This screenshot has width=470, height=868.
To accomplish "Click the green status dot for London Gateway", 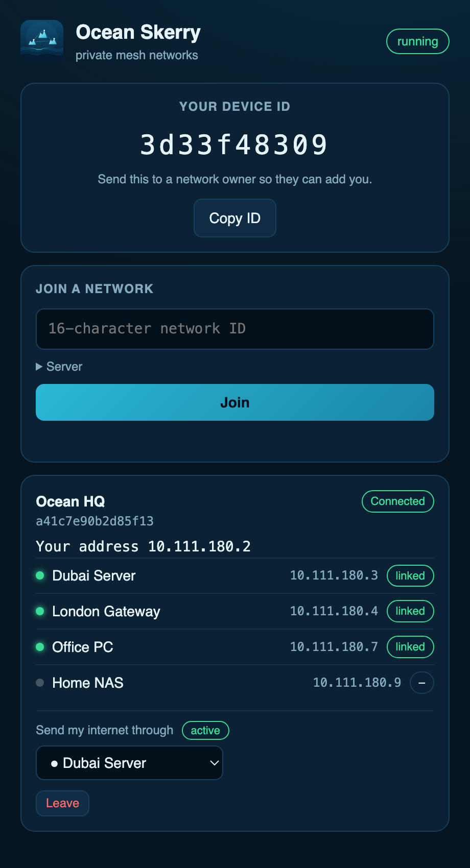I will [x=40, y=611].
